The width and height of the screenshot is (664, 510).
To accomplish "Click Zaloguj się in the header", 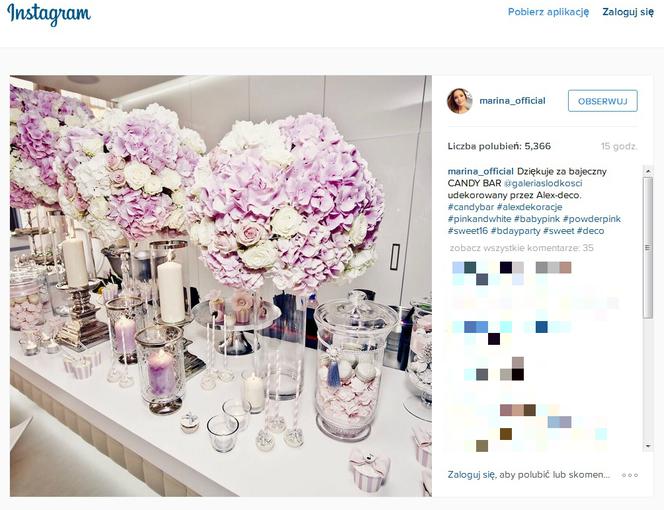I will pyautogui.click(x=628, y=12).
